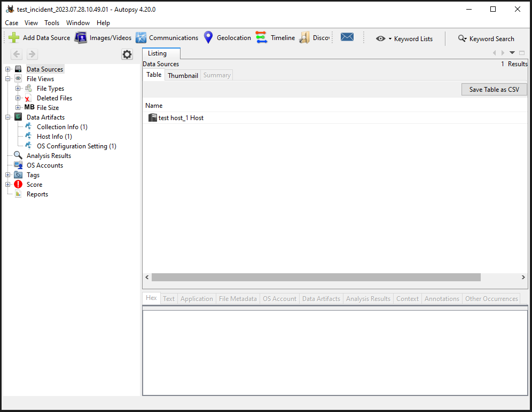532x412 pixels.
Task: Click the envelope mail icon in toolbar
Action: point(347,37)
